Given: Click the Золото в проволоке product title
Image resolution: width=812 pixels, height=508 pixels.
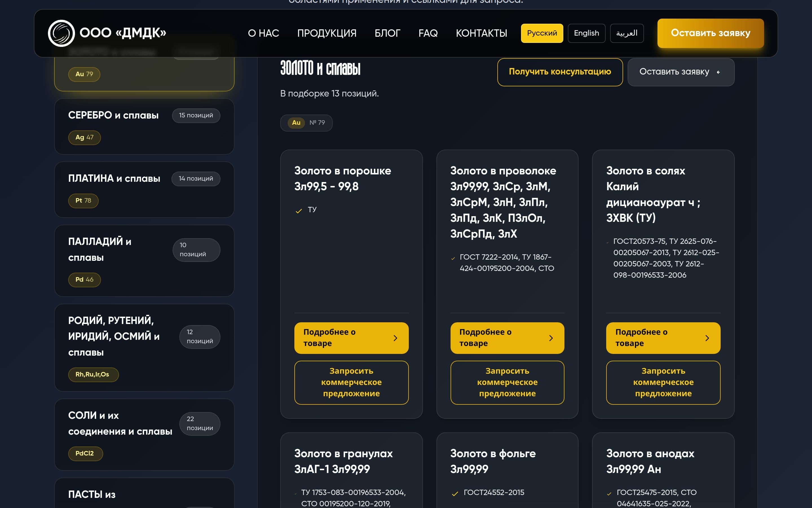Looking at the screenshot, I should tap(503, 202).
